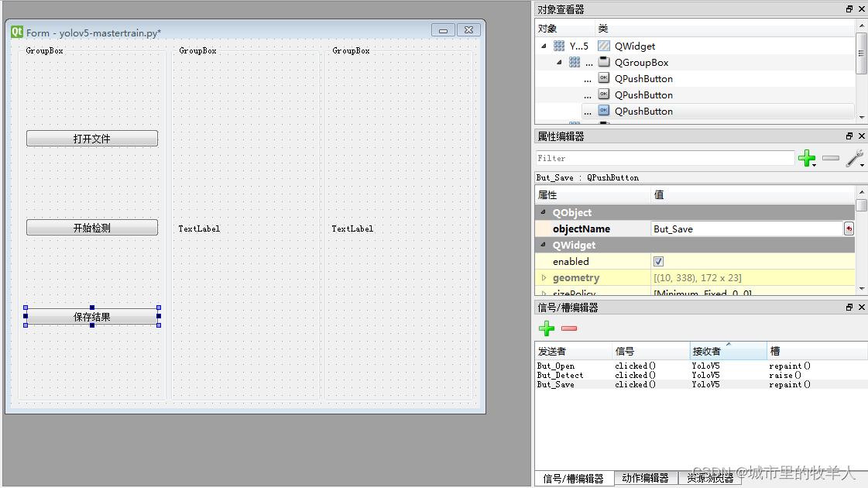Select the But_Save sender cell in connections

[555, 384]
